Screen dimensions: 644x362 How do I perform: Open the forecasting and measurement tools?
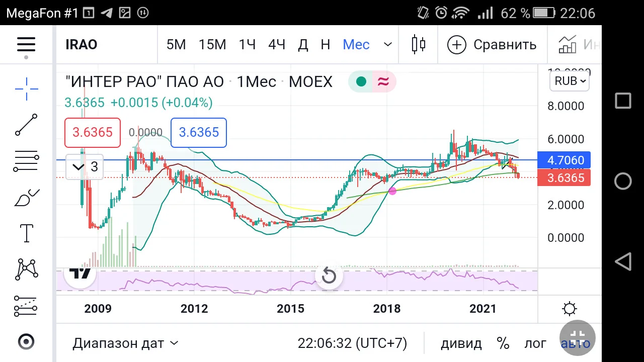pos(26,306)
